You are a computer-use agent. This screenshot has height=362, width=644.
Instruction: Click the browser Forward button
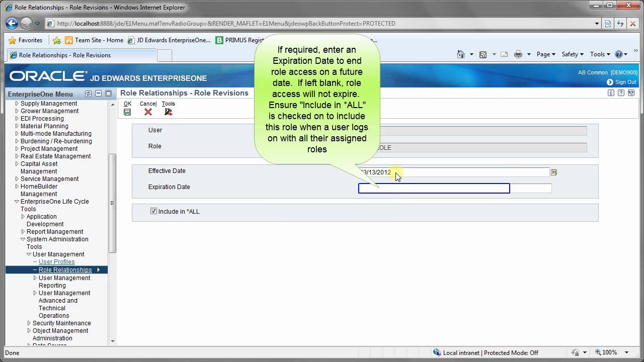tap(26, 23)
